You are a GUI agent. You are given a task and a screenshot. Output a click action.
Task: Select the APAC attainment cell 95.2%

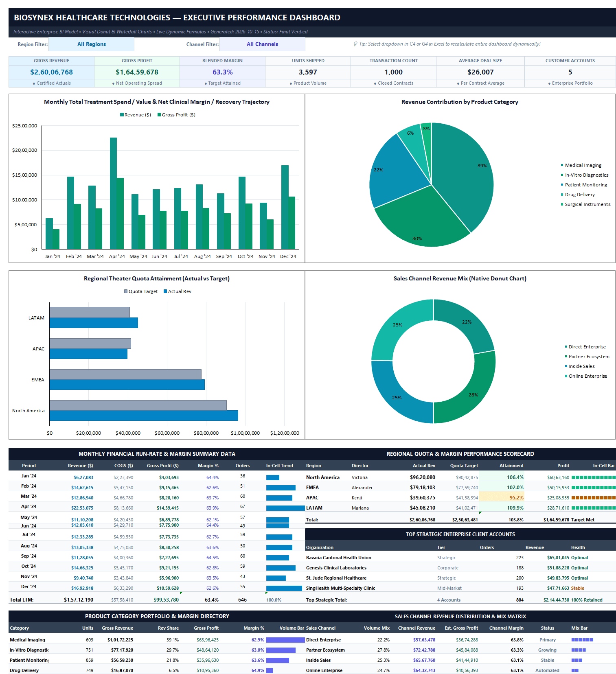tap(501, 497)
